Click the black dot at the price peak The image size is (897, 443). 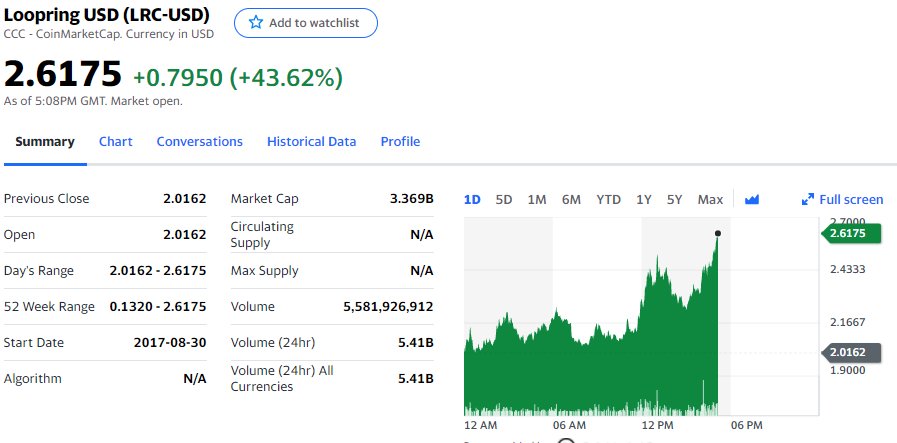718,233
